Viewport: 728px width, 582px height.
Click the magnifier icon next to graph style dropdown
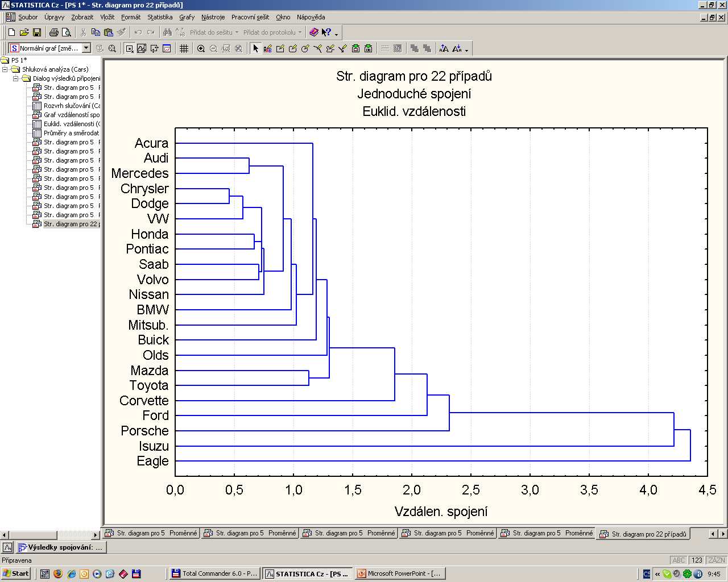coord(112,48)
